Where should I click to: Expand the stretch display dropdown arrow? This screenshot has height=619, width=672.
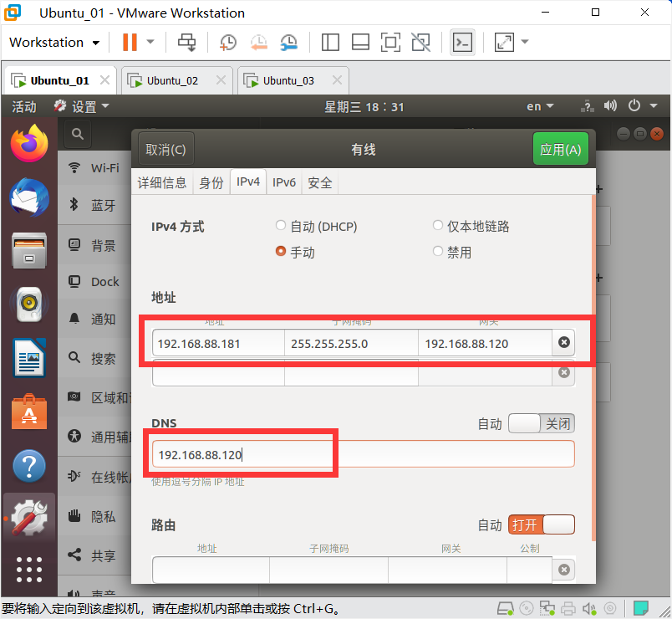pyautogui.click(x=525, y=42)
